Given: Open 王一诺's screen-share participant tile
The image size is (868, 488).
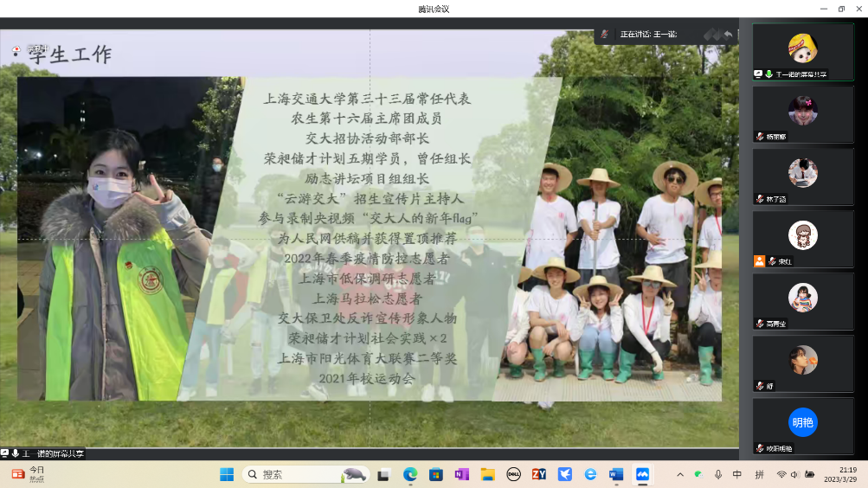Looking at the screenshot, I should (x=803, y=52).
